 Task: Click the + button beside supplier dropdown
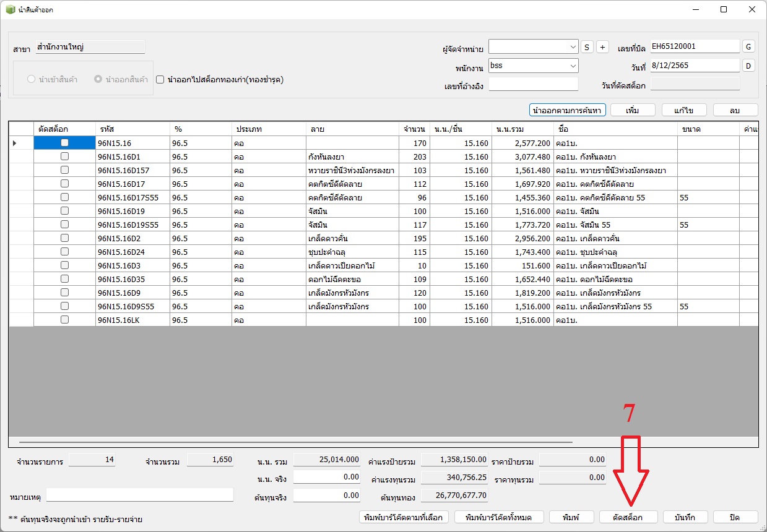coord(602,47)
